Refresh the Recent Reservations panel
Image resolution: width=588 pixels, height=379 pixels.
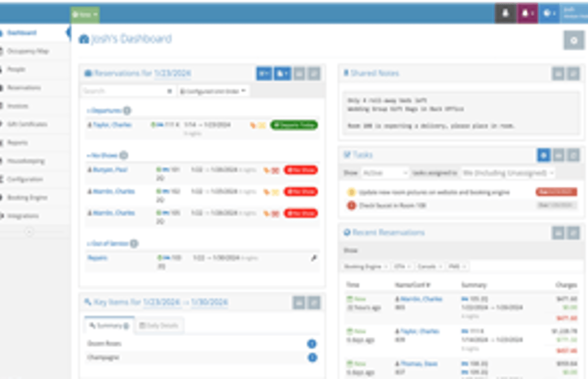tap(573, 233)
